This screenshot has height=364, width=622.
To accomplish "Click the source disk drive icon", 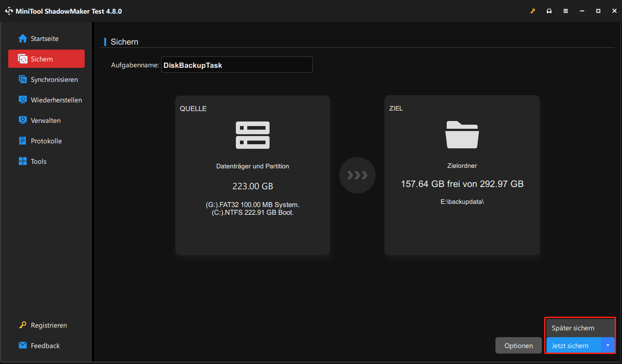I will (253, 135).
